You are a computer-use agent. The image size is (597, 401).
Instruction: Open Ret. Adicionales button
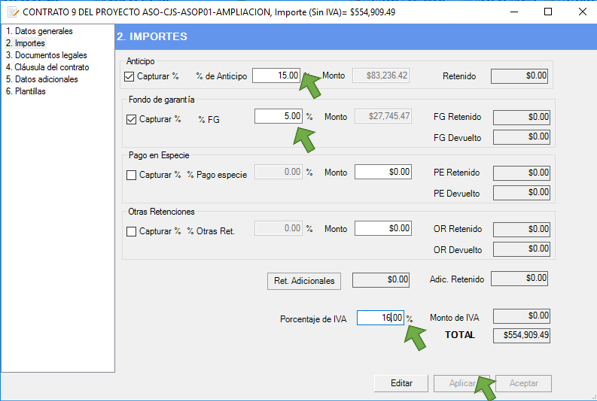pos(304,281)
